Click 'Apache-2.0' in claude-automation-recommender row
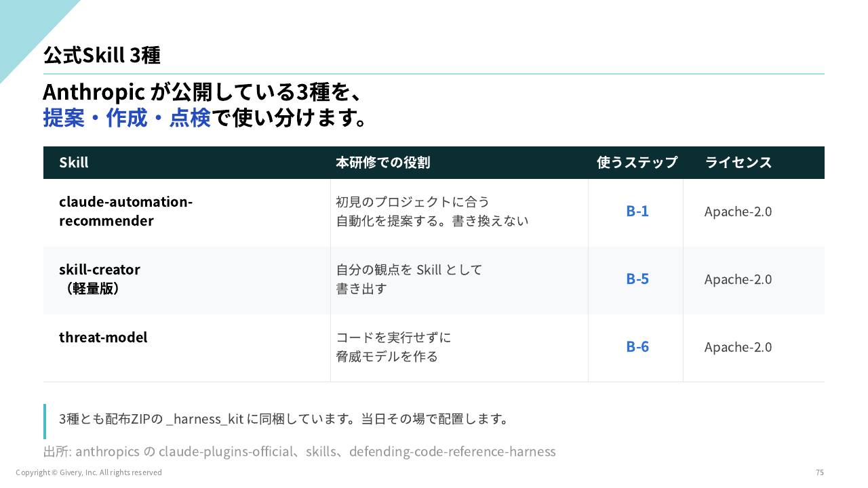This screenshot has height=488, width=868. pos(738,211)
